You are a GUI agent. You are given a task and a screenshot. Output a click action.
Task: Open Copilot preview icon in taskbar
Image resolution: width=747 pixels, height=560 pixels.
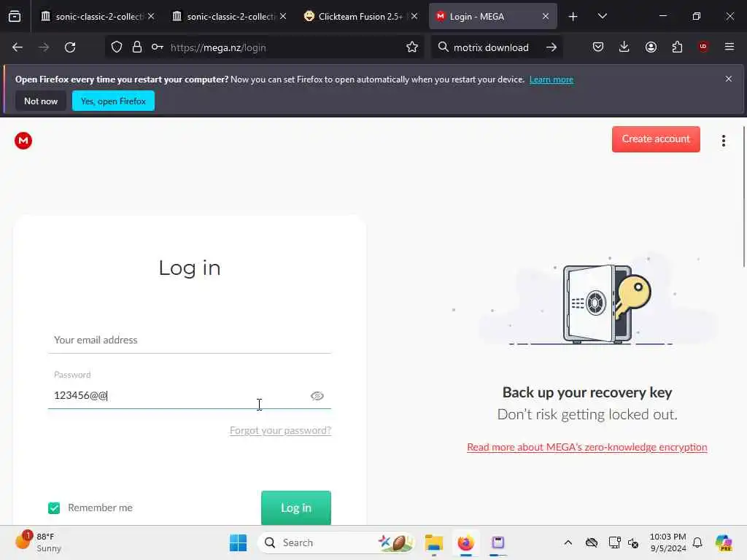[724, 542]
